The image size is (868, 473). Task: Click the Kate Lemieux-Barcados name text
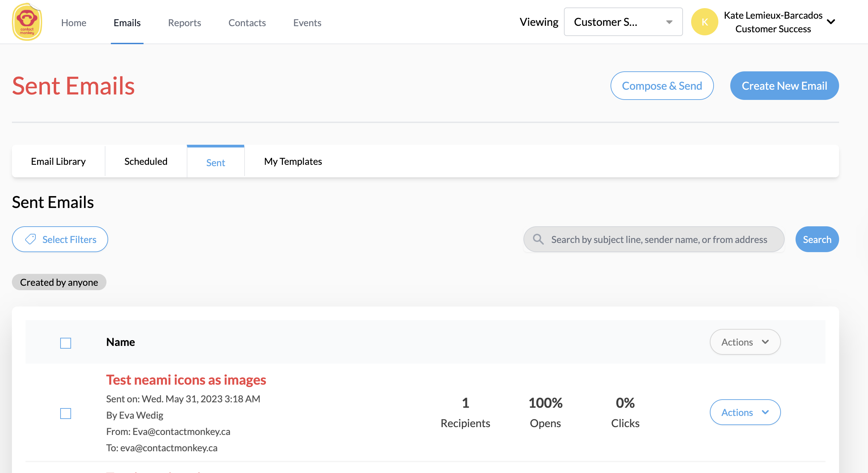click(x=773, y=15)
